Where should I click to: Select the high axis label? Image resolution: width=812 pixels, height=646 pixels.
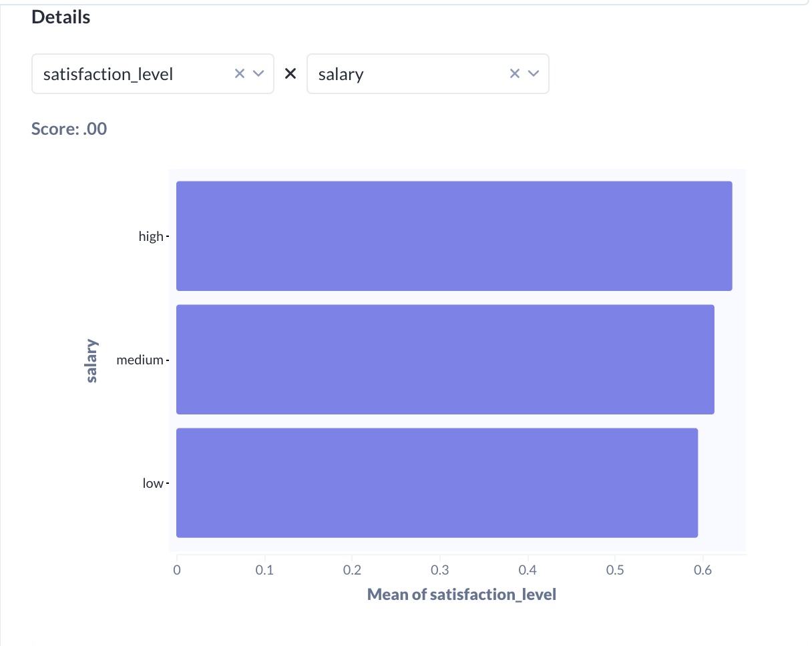(x=151, y=236)
